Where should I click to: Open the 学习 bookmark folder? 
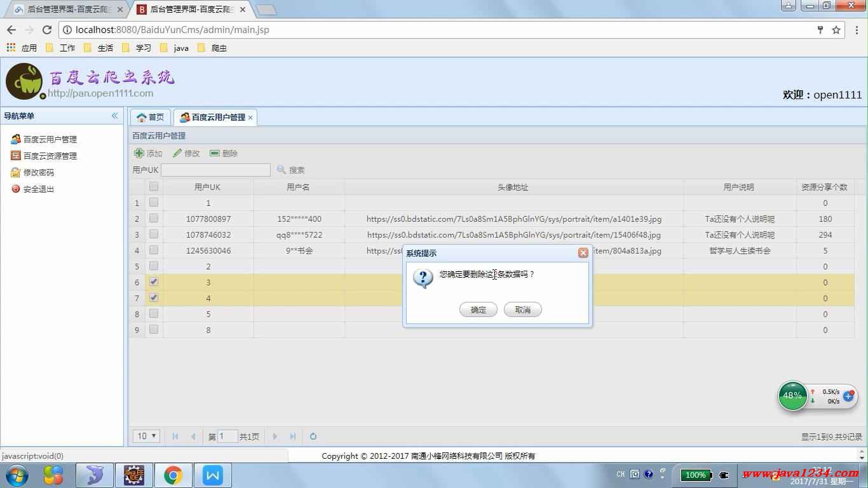pyautogui.click(x=137, y=48)
